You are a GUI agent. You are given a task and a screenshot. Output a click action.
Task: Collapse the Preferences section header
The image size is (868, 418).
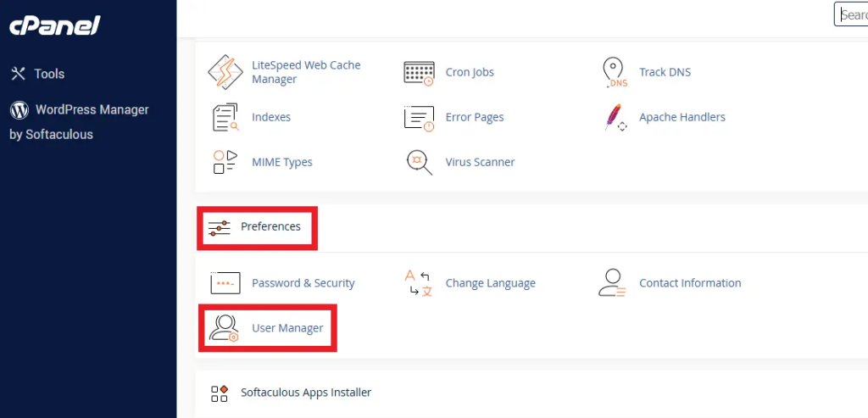270,226
